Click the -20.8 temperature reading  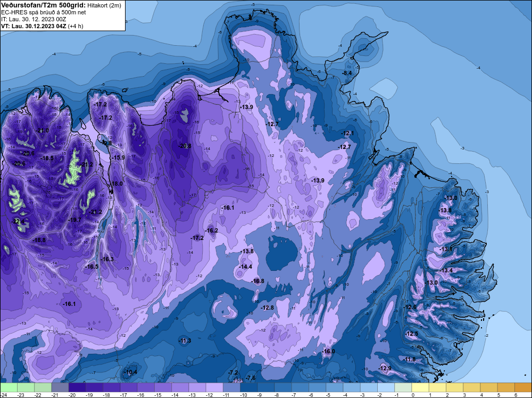pos(185,146)
